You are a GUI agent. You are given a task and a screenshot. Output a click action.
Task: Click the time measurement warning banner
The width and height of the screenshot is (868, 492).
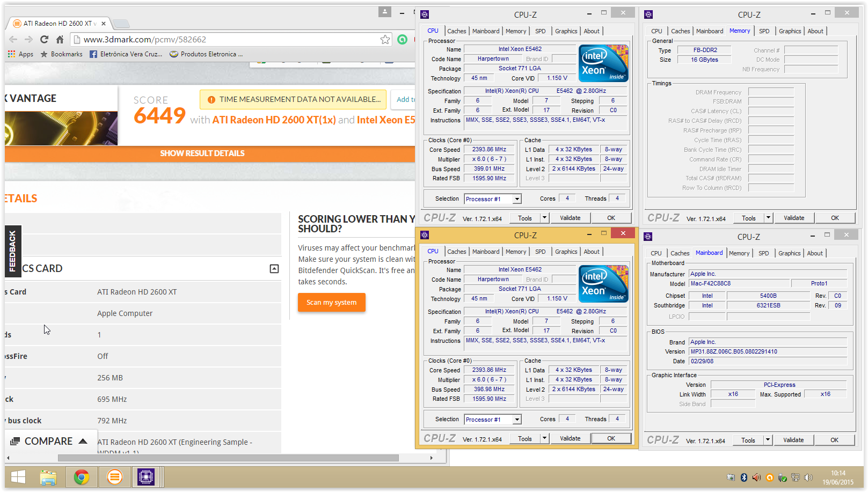click(293, 99)
